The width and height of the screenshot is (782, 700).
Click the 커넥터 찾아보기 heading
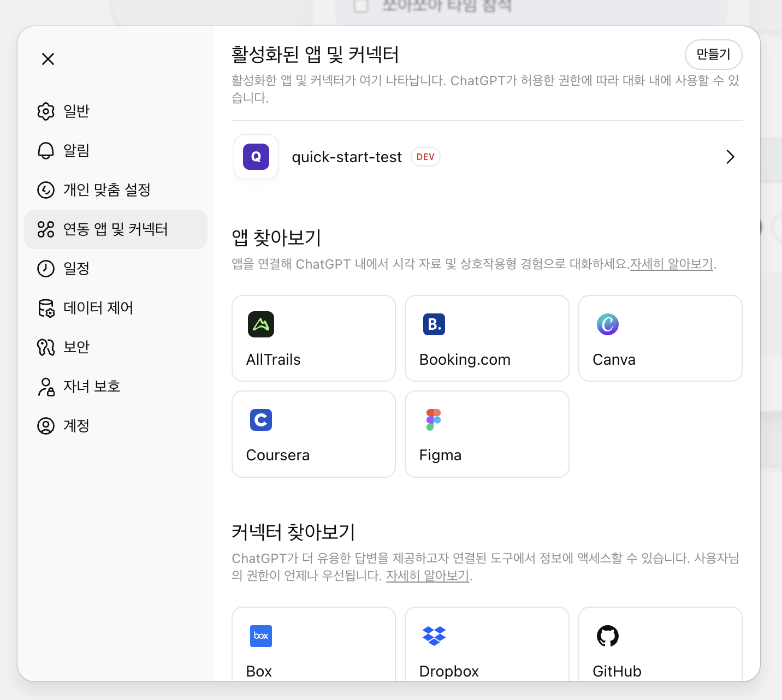293,532
